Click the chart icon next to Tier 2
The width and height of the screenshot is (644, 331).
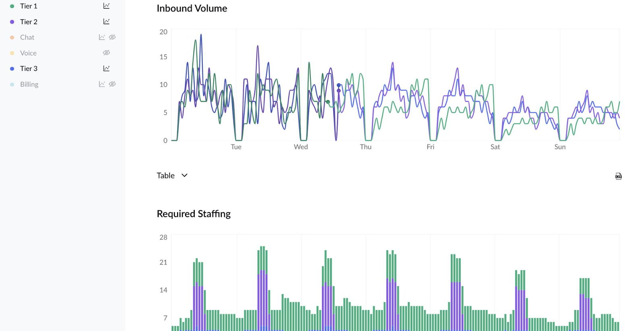click(106, 22)
